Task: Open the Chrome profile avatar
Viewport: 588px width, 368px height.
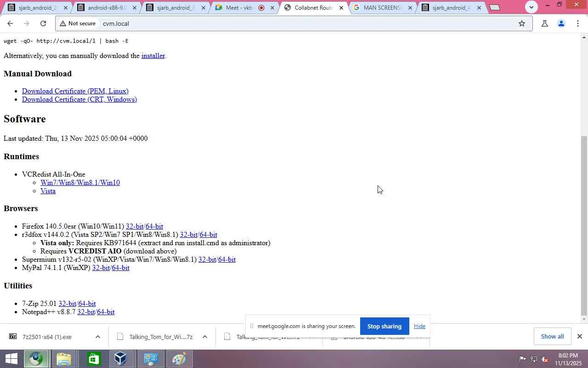Action: [x=561, y=23]
